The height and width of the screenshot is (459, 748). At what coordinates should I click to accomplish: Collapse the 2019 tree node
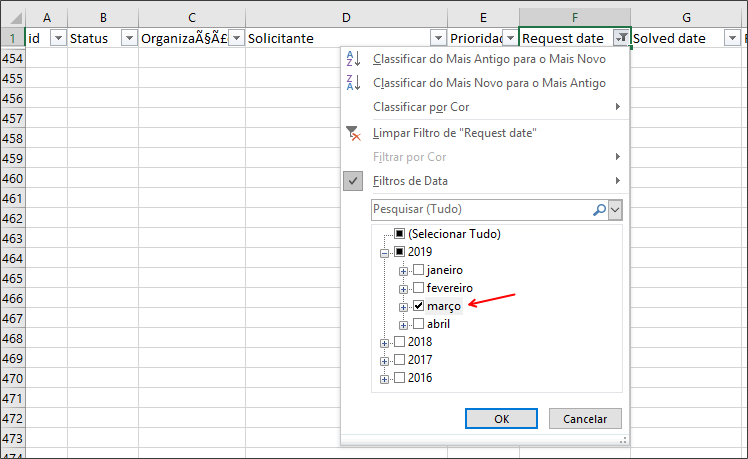(384, 253)
